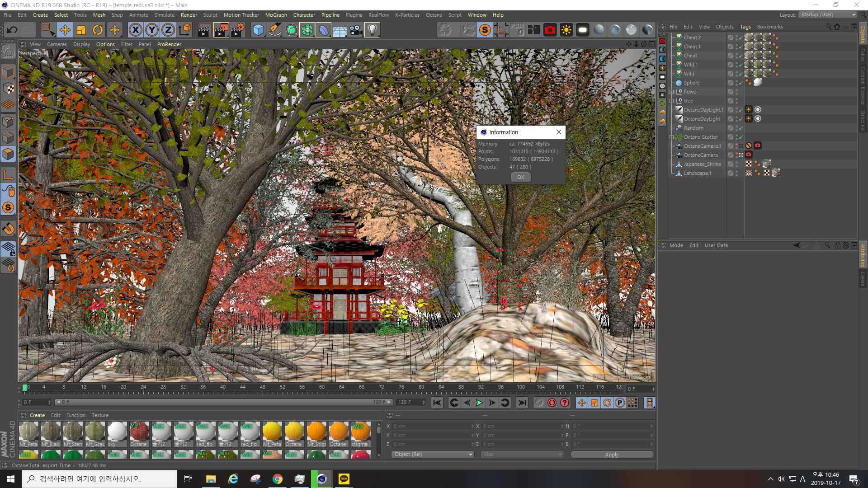Viewport: 868px width, 488px height.
Task: Click Autokeying red button
Action: click(552, 403)
